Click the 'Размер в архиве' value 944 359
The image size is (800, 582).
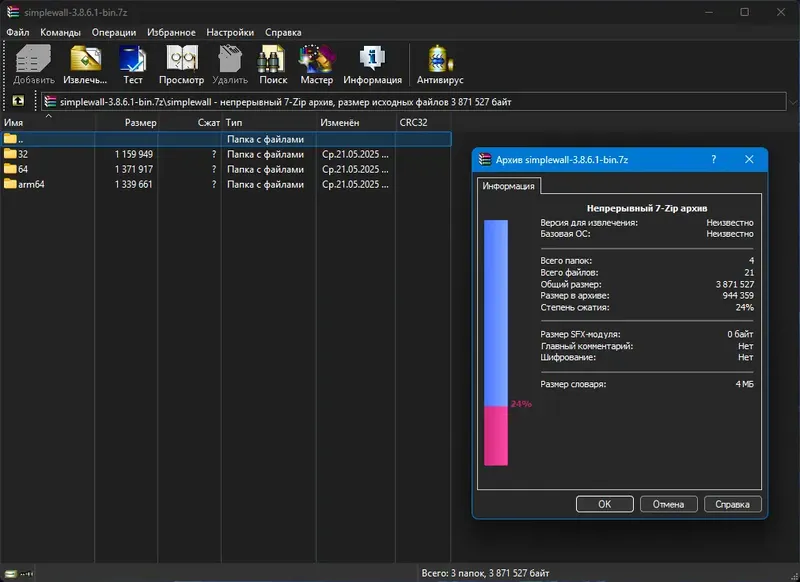point(738,295)
